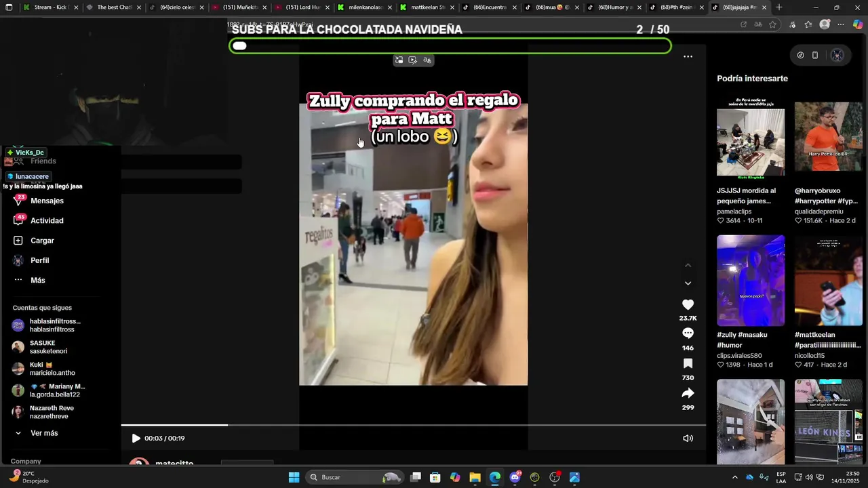
Task: Open Copilot in Edge toolbar
Action: coord(858,24)
